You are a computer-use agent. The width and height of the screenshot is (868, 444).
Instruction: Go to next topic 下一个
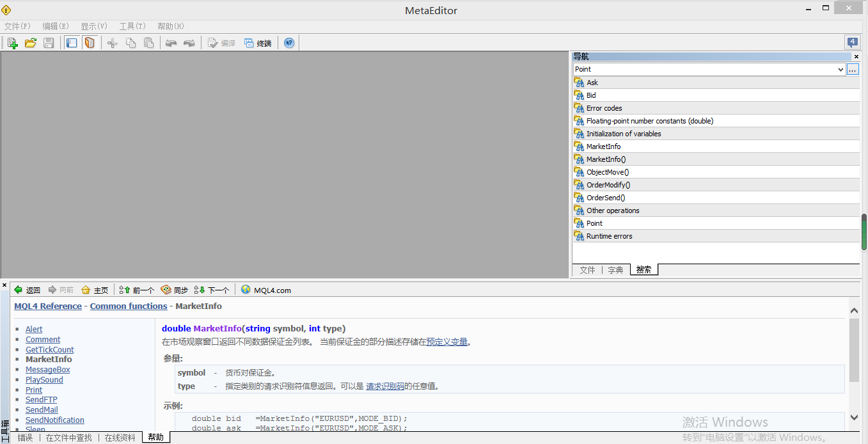[x=212, y=290]
